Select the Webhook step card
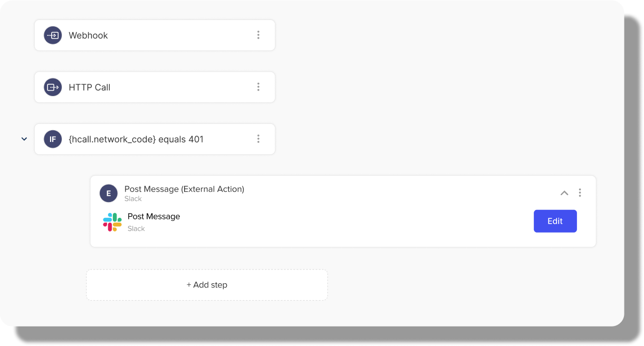This screenshot has width=644, height=346. pyautogui.click(x=155, y=35)
